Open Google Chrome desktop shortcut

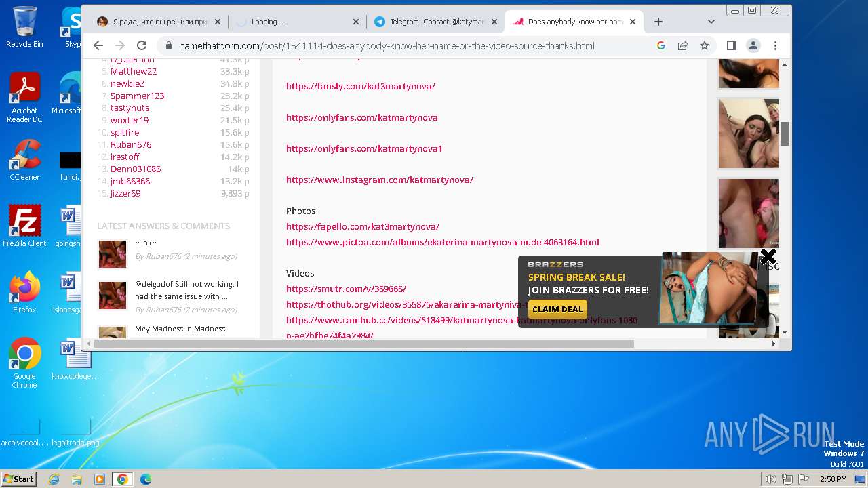pyautogui.click(x=24, y=363)
